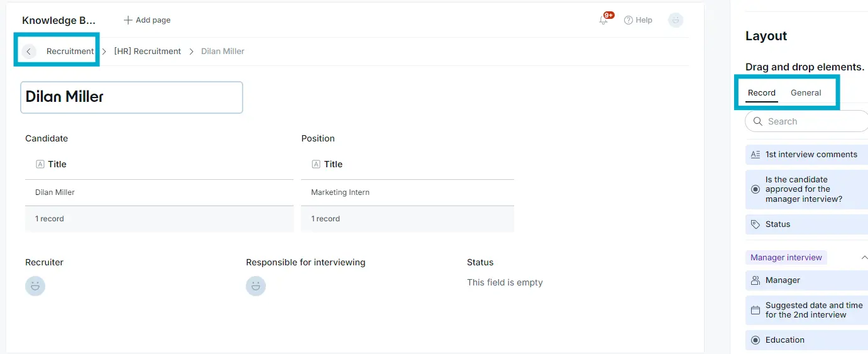Click the Position field label
The image size is (868, 354).
pyautogui.click(x=318, y=138)
